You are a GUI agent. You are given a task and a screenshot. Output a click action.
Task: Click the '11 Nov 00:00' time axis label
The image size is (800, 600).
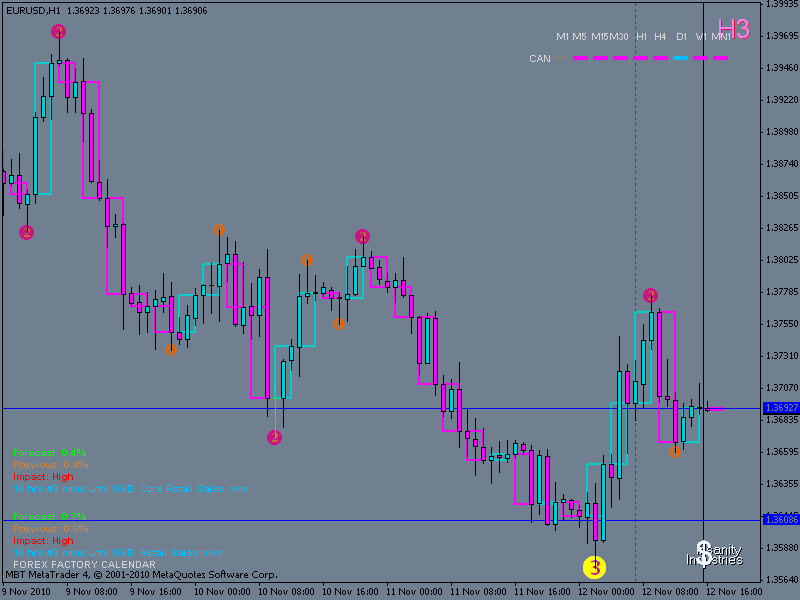coord(414,592)
